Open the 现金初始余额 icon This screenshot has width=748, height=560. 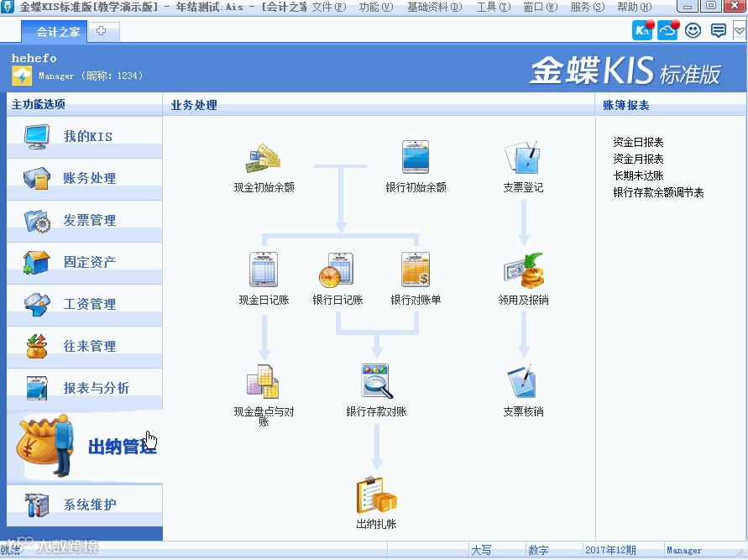point(264,159)
